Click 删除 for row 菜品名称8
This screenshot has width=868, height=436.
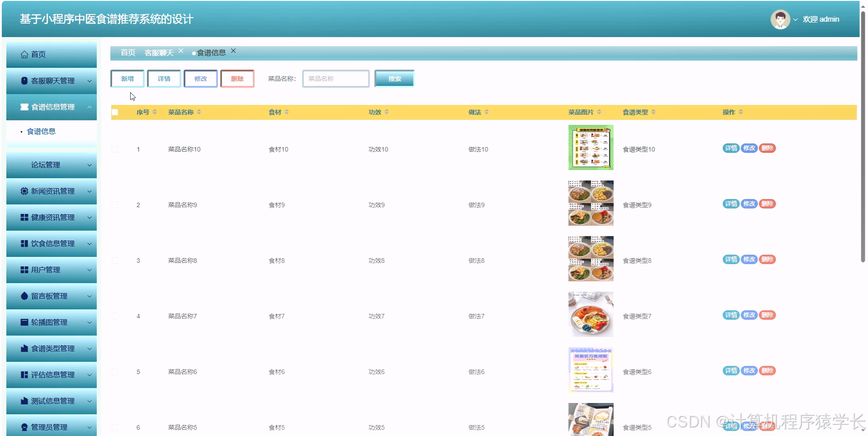click(x=767, y=260)
